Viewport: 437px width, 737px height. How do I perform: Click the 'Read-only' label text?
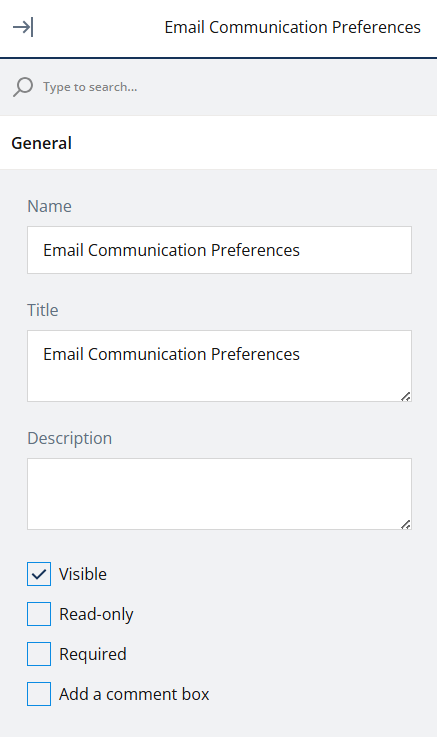point(96,614)
